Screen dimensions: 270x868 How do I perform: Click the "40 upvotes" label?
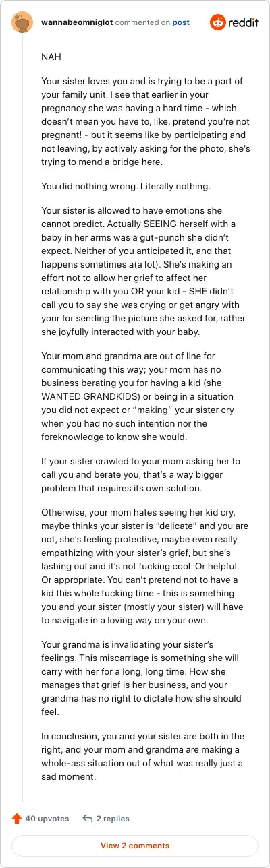click(47, 818)
